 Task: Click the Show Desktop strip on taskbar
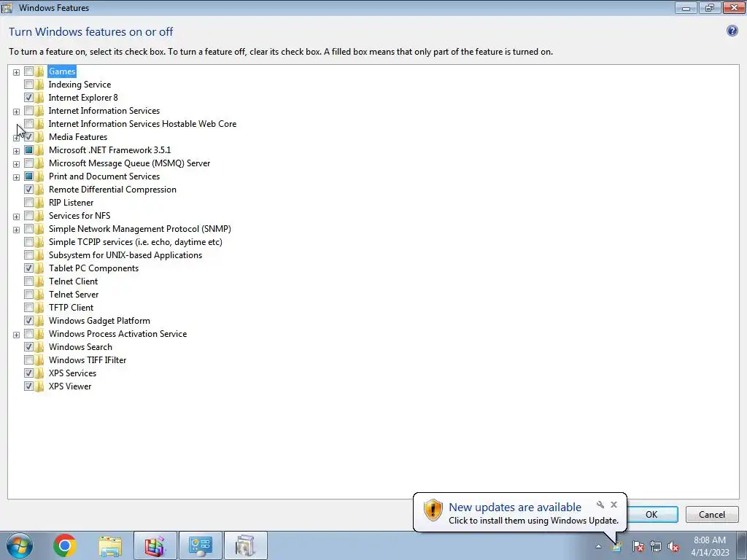[743, 545]
